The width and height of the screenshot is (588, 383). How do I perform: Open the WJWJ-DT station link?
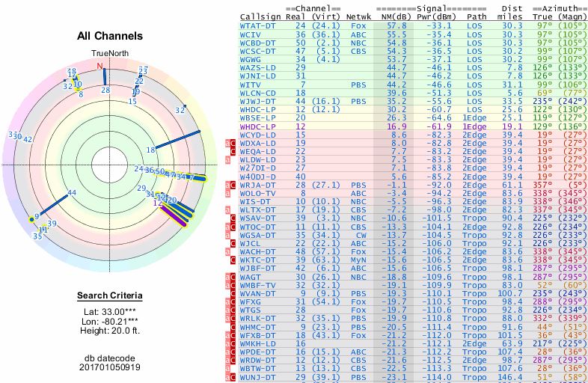(x=258, y=101)
